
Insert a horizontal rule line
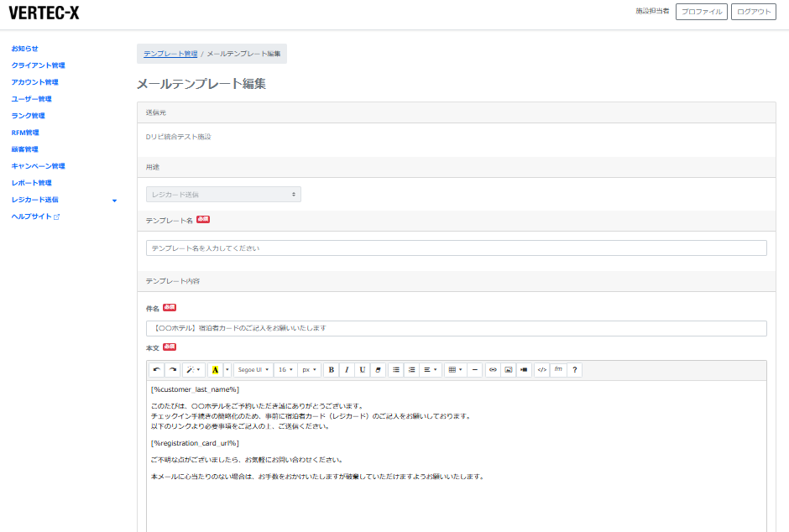(474, 369)
